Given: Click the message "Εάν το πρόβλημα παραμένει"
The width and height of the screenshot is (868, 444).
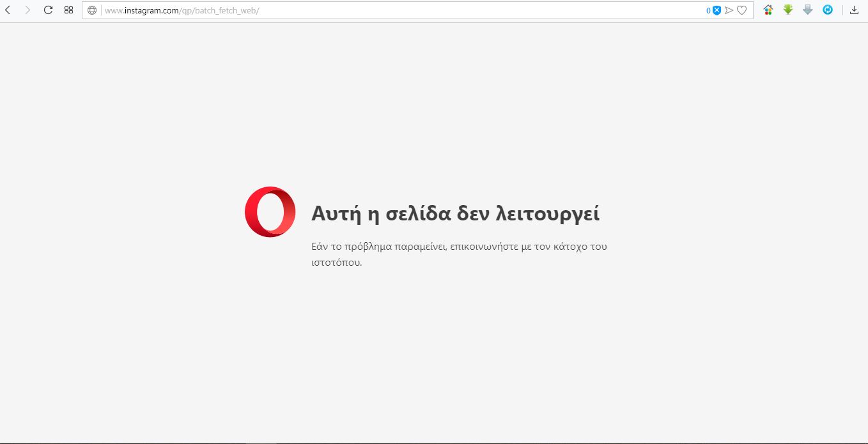Looking at the screenshot, I should (380, 246).
